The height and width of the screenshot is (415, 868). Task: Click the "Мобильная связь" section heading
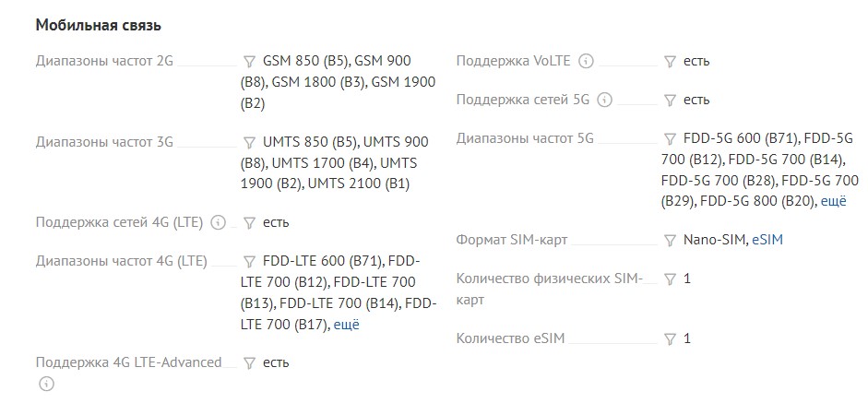coord(98,25)
